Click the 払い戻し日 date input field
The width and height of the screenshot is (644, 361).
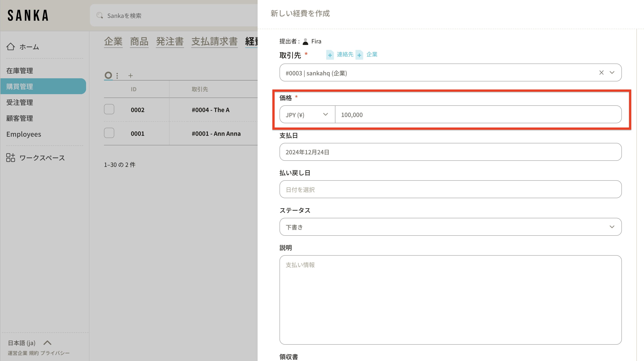[x=450, y=189]
